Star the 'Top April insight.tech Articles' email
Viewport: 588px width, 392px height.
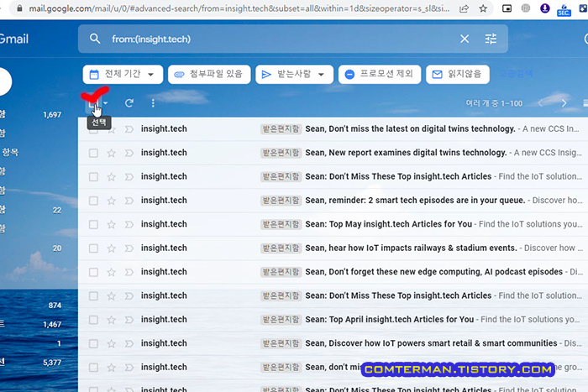click(112, 320)
